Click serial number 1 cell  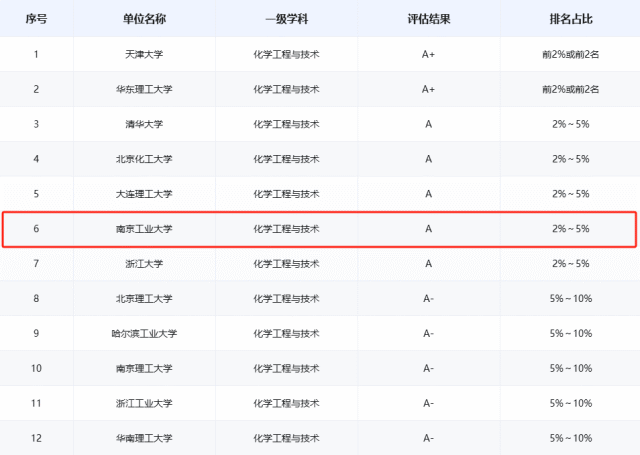point(36,54)
